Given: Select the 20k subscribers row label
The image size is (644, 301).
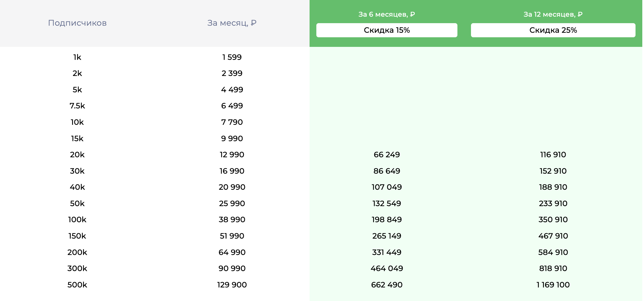Looking at the screenshot, I should click(x=77, y=155).
